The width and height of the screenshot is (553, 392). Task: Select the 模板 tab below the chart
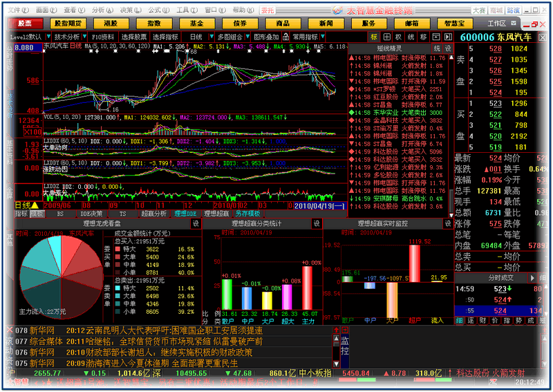click(x=37, y=214)
